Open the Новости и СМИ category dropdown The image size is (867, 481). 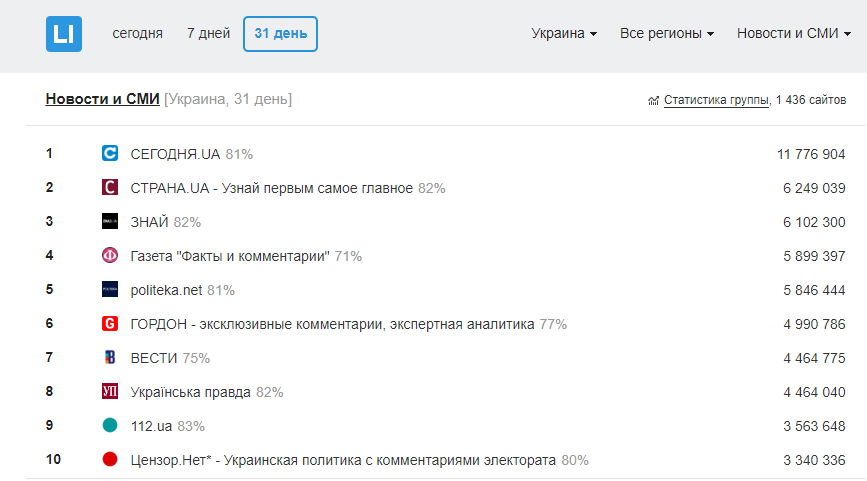[x=794, y=33]
